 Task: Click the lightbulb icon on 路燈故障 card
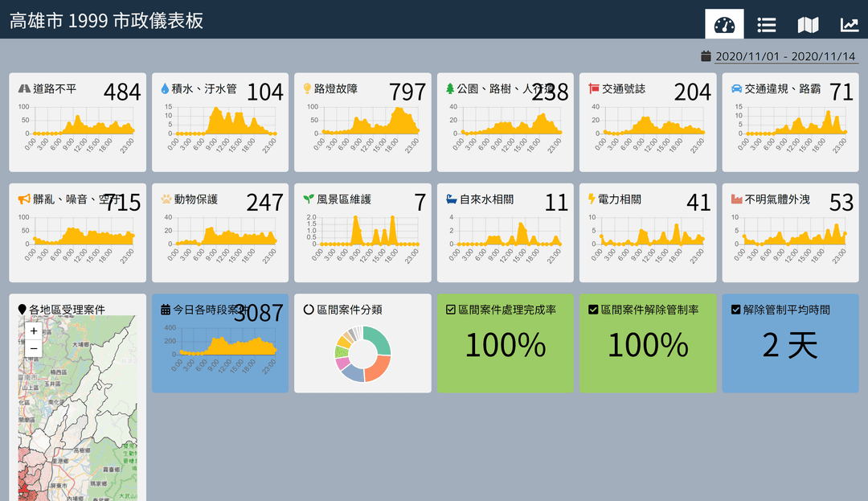[307, 88]
